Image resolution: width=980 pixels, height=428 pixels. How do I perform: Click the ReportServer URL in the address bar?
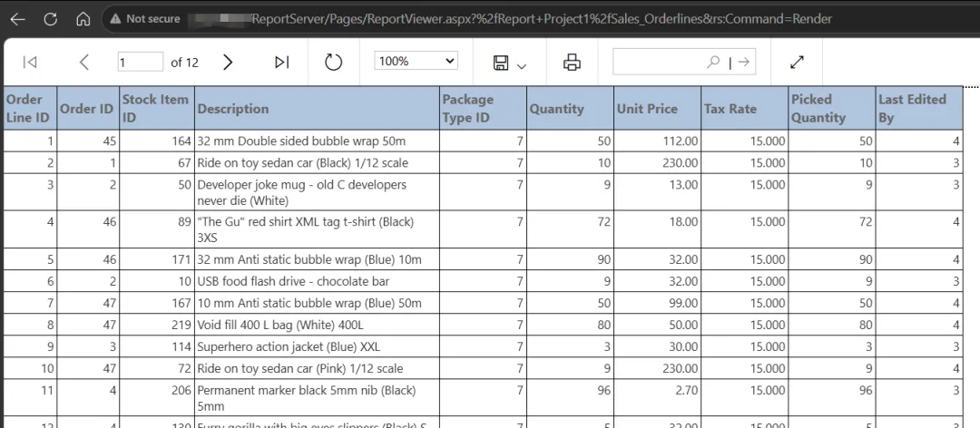click(541, 19)
